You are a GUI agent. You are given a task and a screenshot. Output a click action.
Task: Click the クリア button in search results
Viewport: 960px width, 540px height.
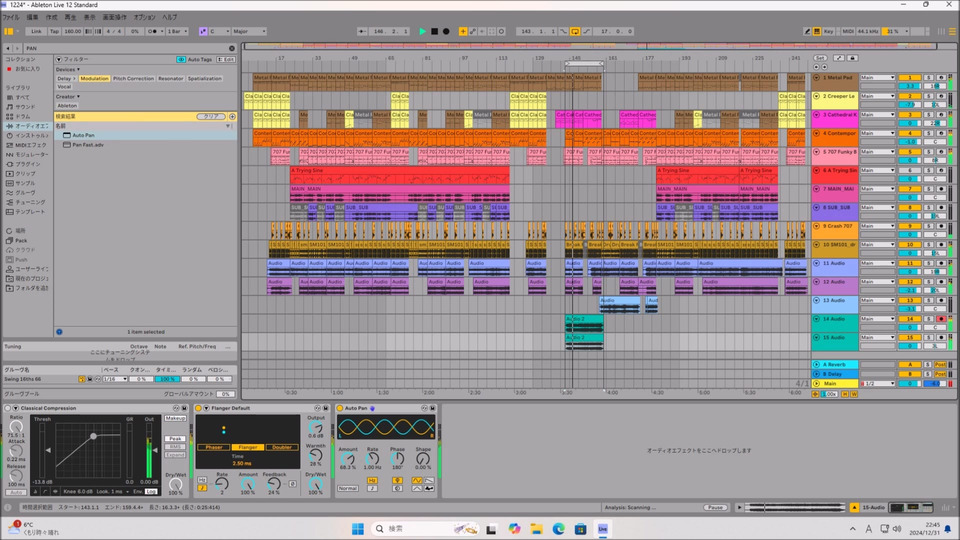tap(210, 117)
